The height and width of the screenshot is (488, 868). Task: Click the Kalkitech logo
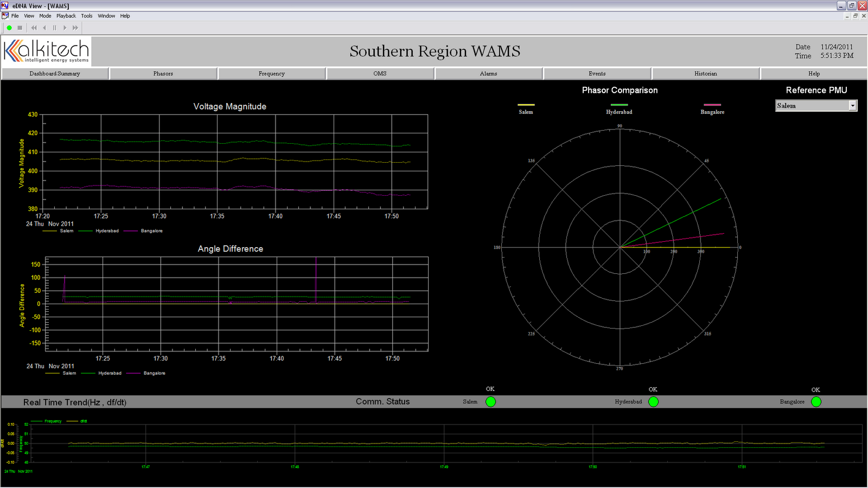pos(46,51)
